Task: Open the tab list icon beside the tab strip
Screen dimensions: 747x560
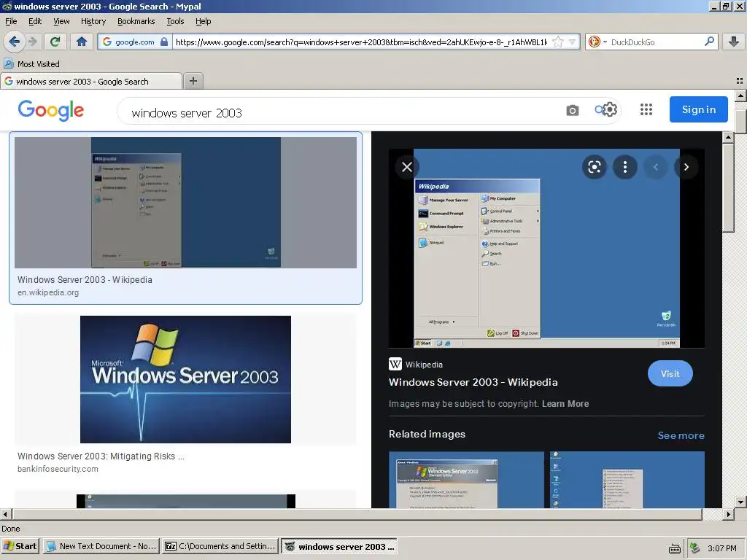Action: (740, 81)
